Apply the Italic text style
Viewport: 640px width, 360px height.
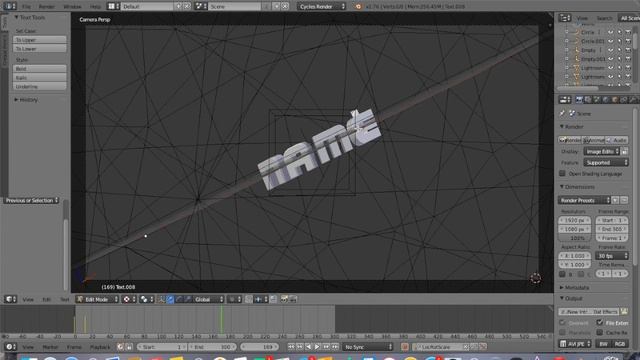click(40, 78)
